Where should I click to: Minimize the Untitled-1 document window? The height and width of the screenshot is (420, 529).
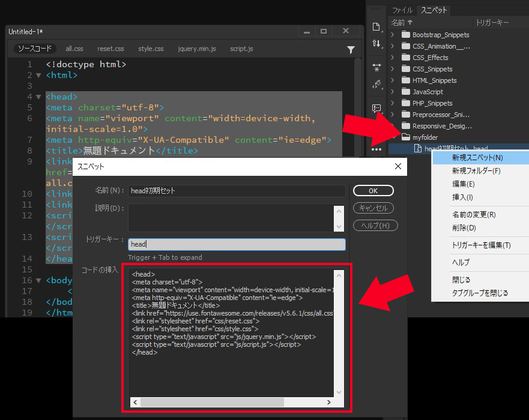(x=307, y=31)
